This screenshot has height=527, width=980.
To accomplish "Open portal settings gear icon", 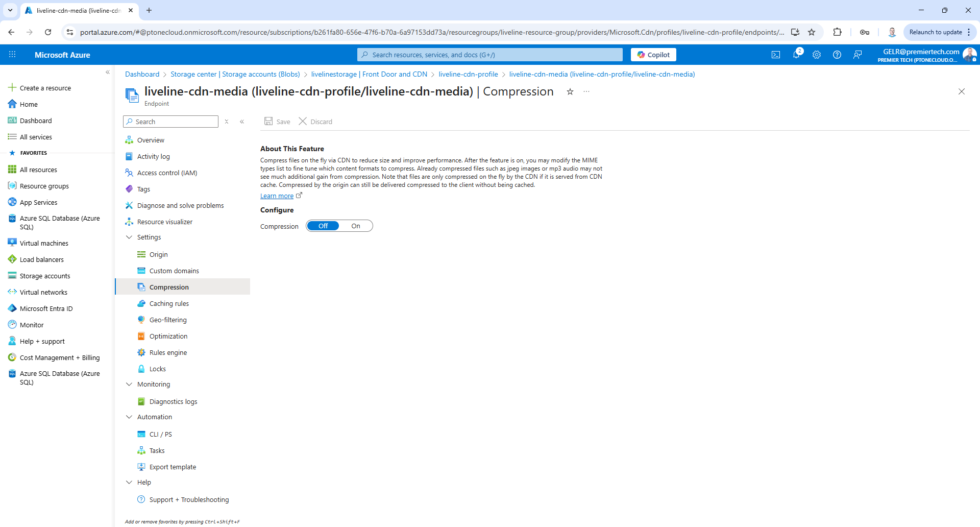I will 817,55.
